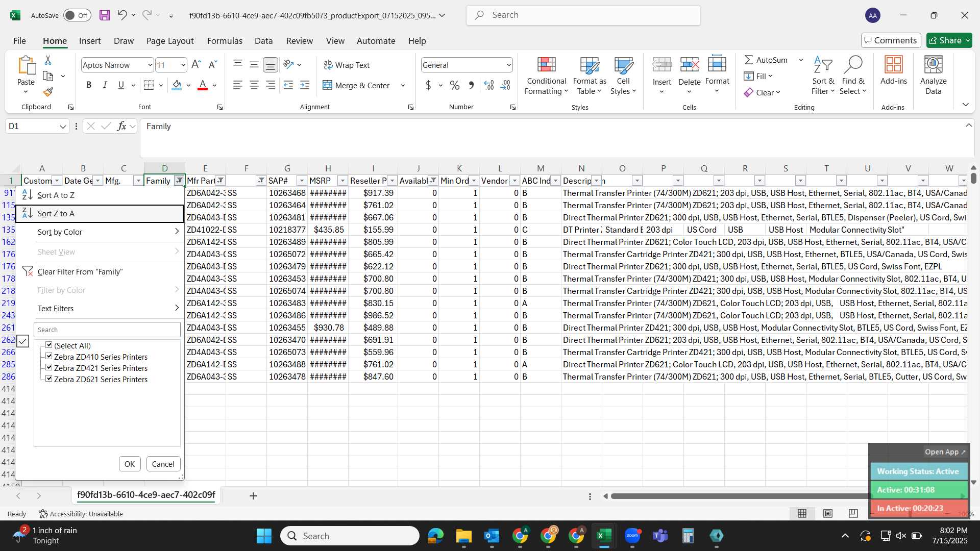Click the Decrease Font Size icon
Viewport: 980px width, 551px height.
point(213,65)
